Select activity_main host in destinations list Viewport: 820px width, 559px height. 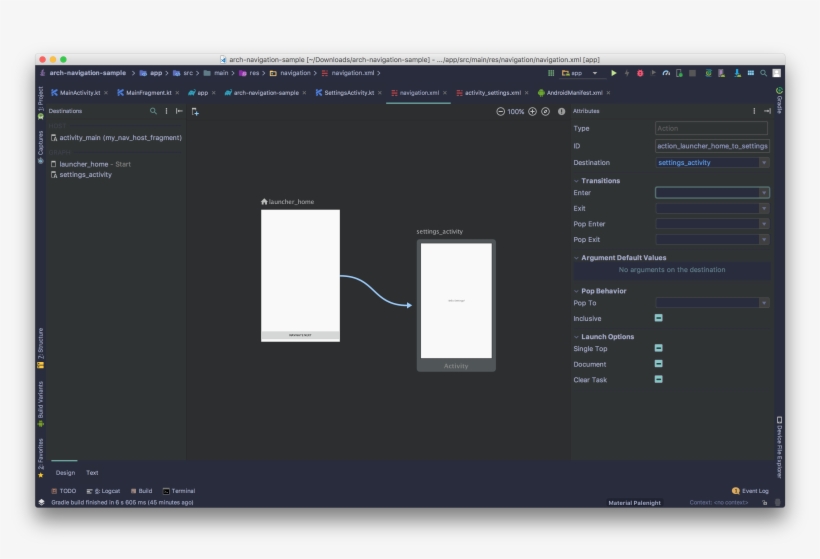pos(116,138)
